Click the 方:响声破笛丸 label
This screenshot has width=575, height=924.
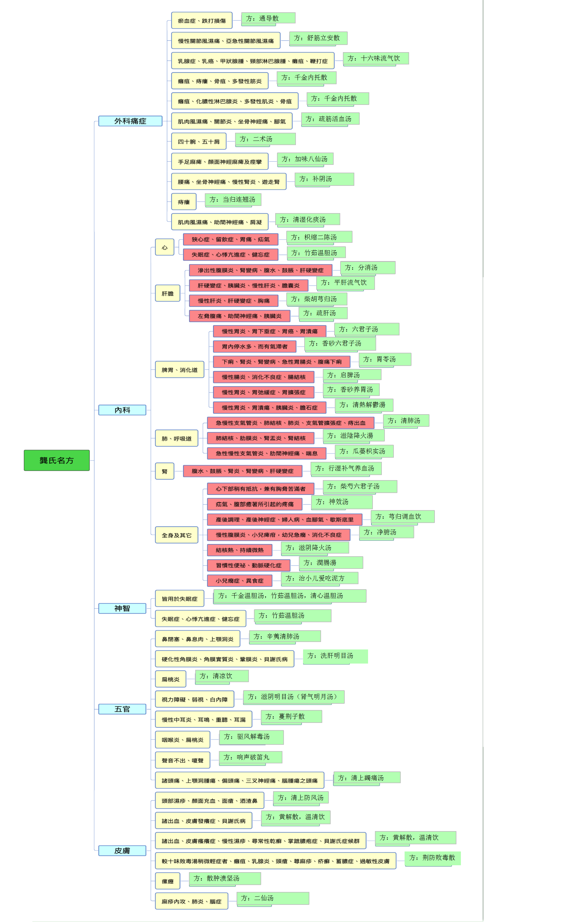coord(251,757)
